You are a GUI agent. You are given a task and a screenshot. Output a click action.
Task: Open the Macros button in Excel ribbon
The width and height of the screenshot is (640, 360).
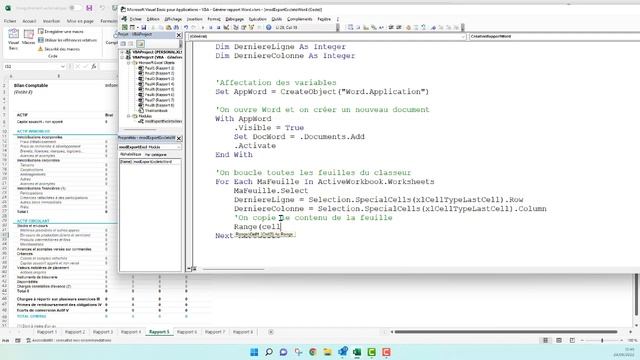click(x=29, y=38)
